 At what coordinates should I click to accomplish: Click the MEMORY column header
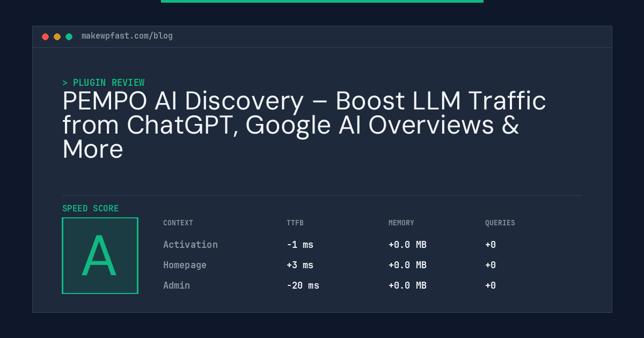[401, 223]
